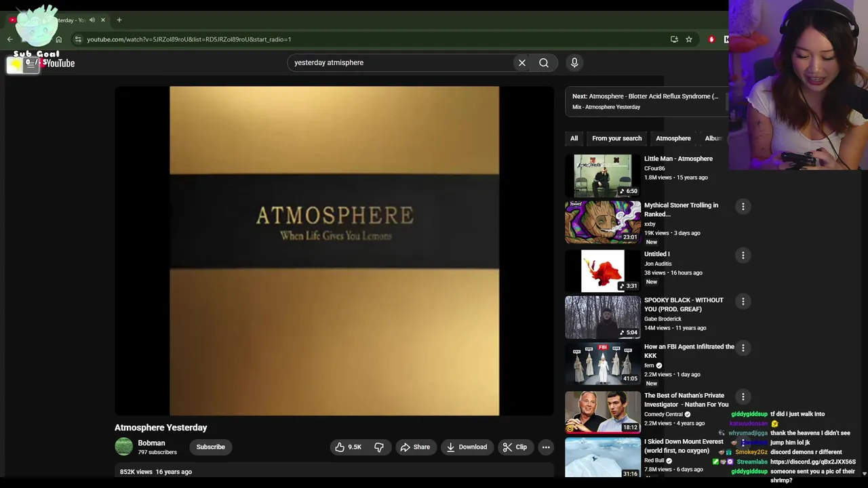Screen dimensions: 868x488
Task: Clear the search query with X
Action: click(522, 62)
